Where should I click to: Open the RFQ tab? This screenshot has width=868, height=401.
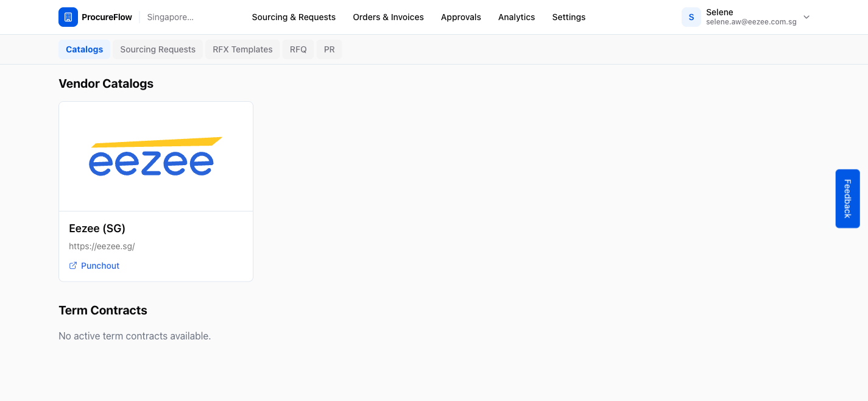tap(298, 49)
